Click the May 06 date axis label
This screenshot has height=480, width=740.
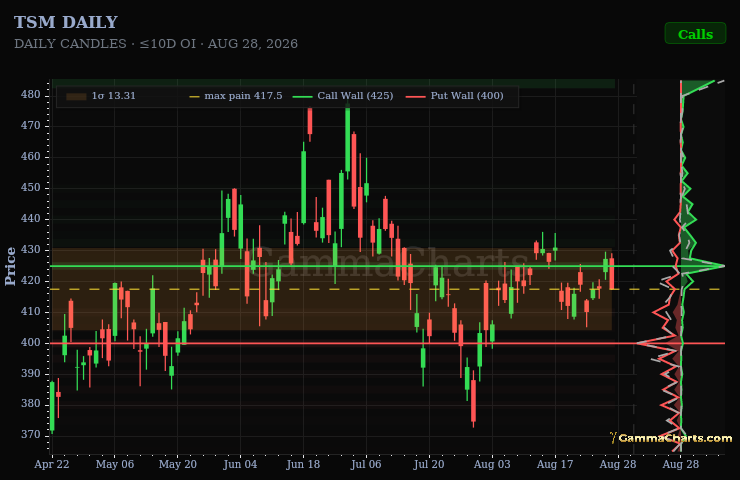tap(115, 464)
